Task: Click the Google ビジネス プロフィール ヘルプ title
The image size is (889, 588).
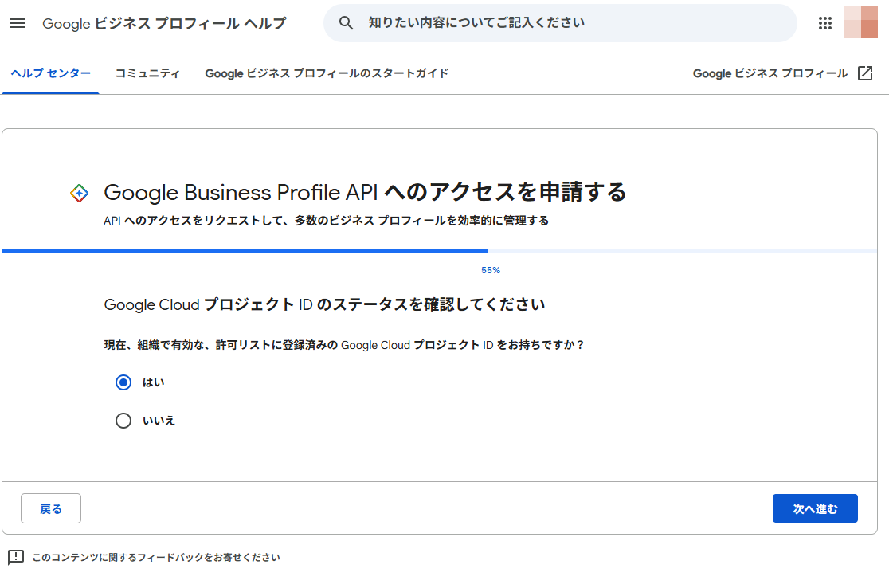Action: [x=164, y=23]
